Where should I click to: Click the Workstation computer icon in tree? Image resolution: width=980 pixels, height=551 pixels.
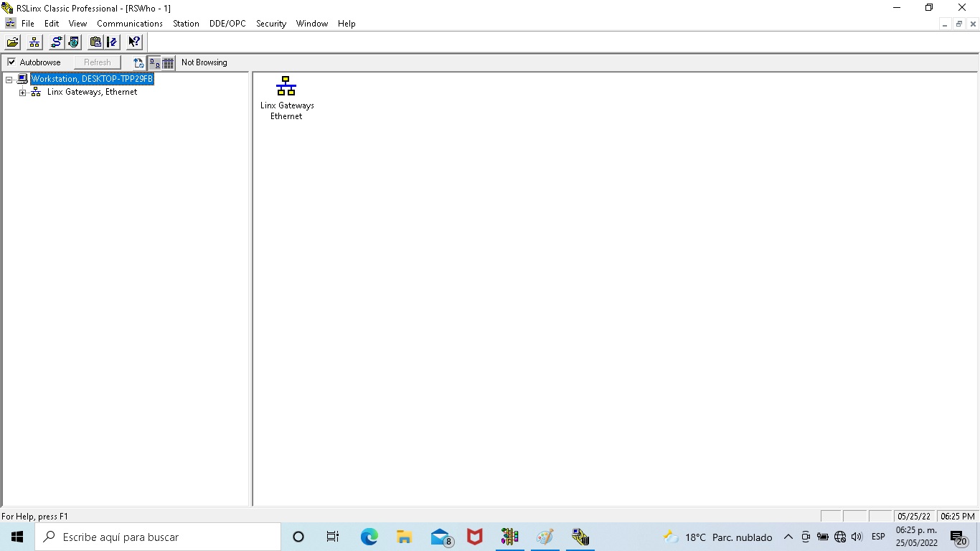click(22, 79)
